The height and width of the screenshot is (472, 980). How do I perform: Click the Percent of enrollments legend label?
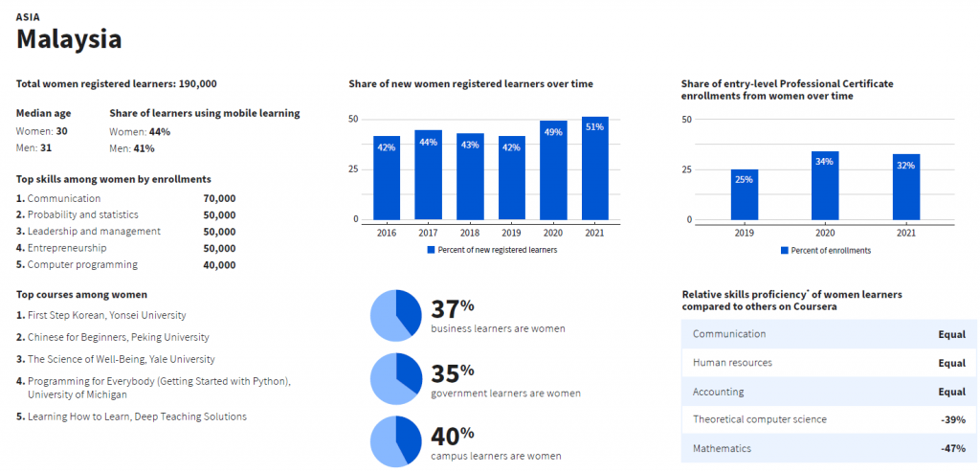pos(831,250)
